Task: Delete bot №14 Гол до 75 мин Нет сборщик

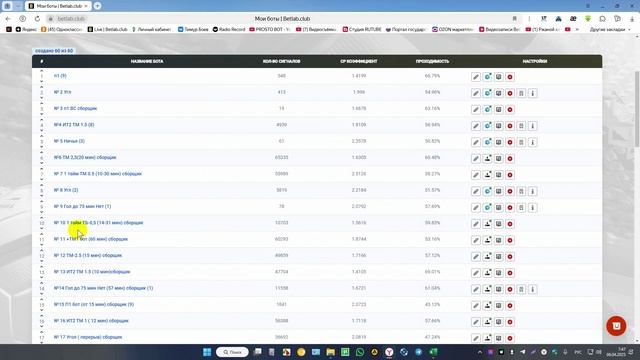Action: click(x=521, y=289)
